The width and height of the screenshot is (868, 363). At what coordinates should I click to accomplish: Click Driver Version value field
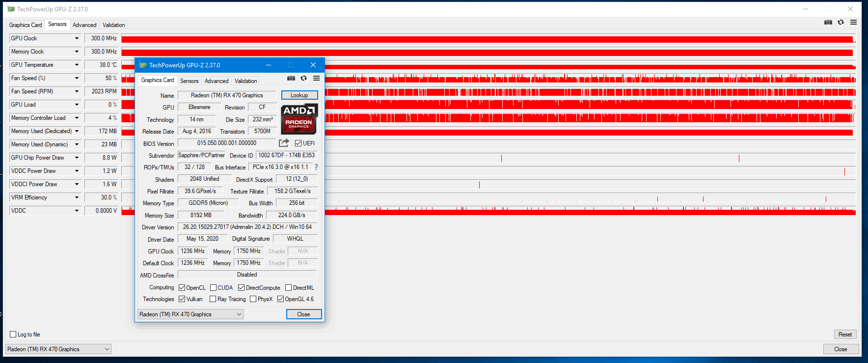click(247, 227)
